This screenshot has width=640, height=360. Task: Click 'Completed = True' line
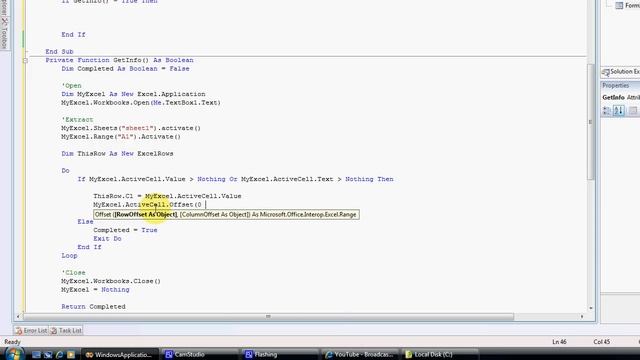click(125, 230)
